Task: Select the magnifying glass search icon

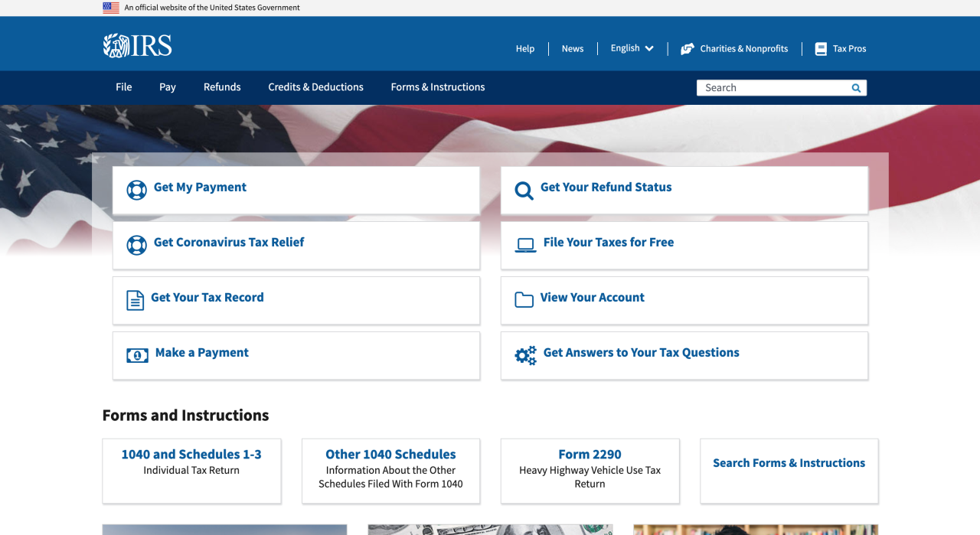Action: click(855, 87)
